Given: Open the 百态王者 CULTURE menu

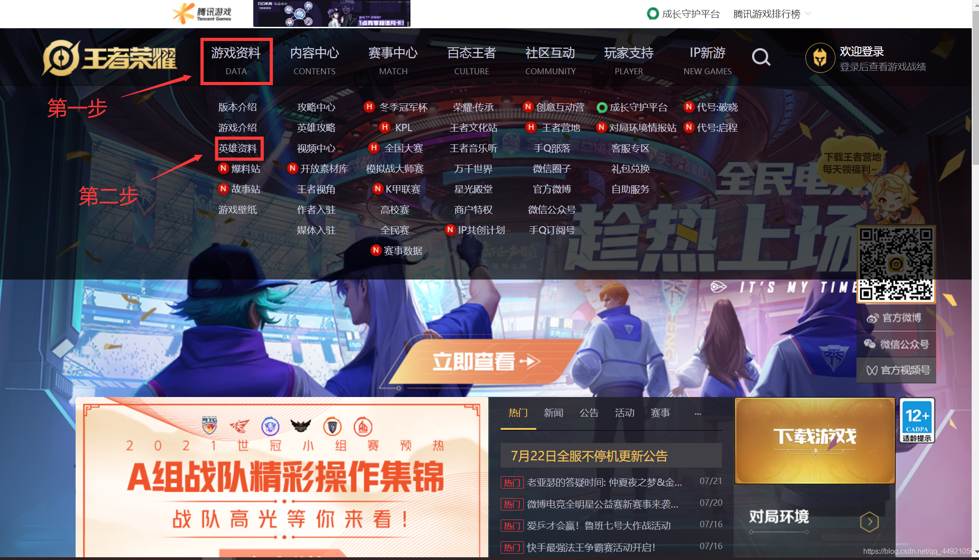Looking at the screenshot, I should click(x=472, y=61).
